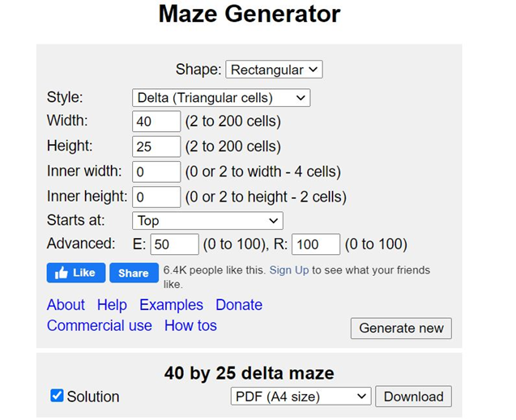Toggle the Solution checkbox
Screen dimensions: 516x420
[57, 396]
